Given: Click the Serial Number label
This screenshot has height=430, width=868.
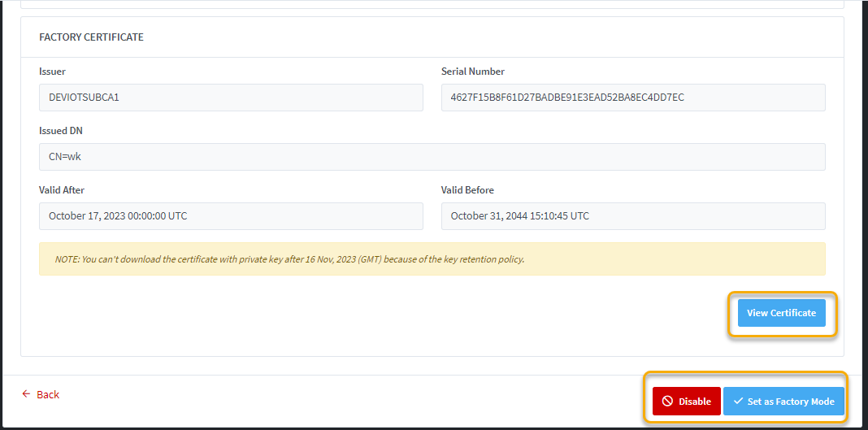Looking at the screenshot, I should click(x=472, y=72).
